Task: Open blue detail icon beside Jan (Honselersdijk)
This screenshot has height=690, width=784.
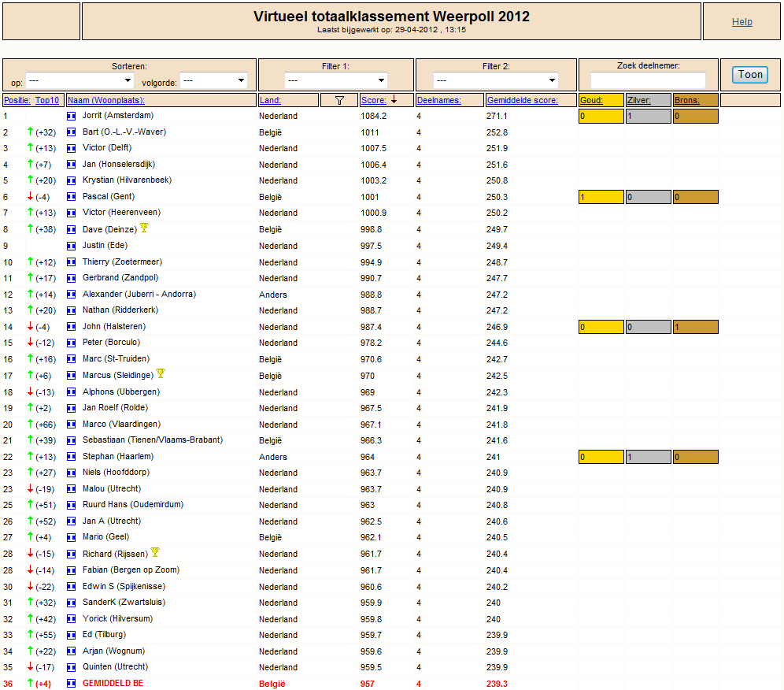Action: [72, 165]
